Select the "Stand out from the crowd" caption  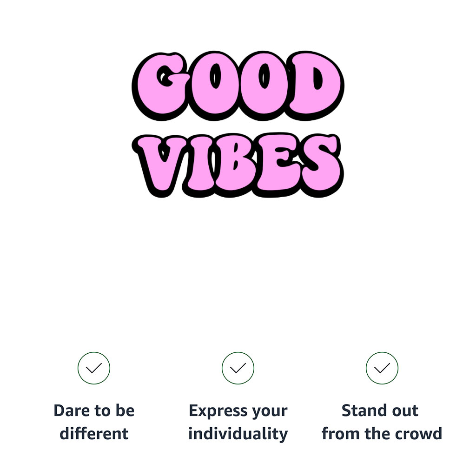382,422
